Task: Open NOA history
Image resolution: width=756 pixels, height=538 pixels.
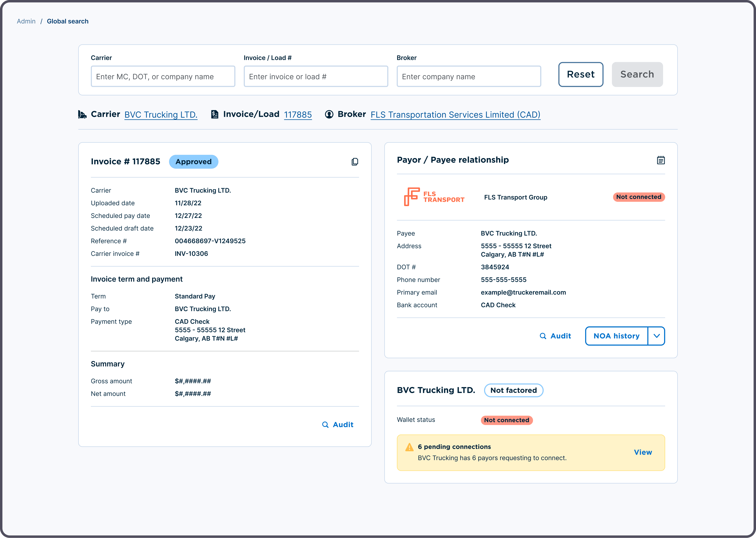Action: (x=616, y=336)
